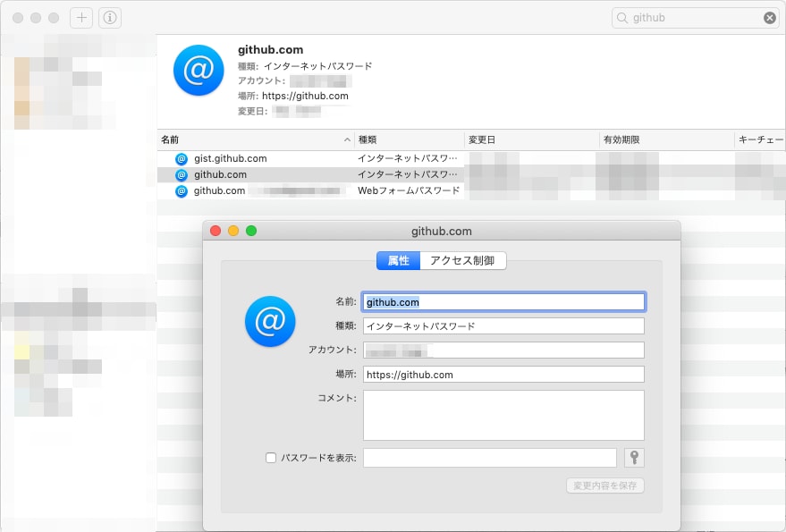Click the 名前 field in the dialog

pos(503,302)
